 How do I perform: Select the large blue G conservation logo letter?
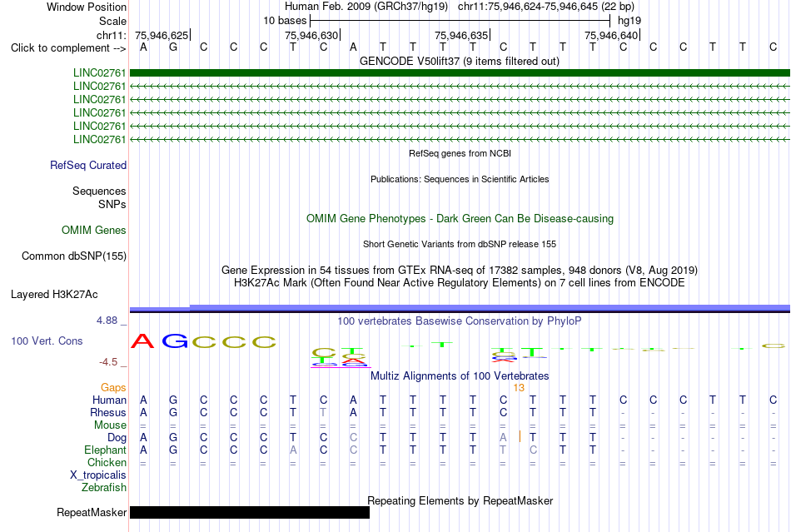[174, 341]
